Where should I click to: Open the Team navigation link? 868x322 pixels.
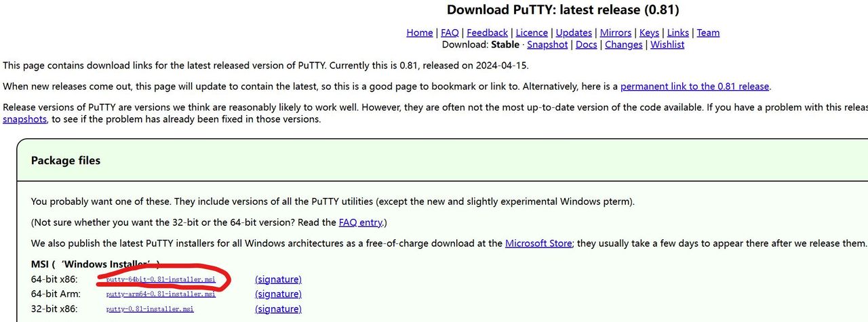pyautogui.click(x=708, y=33)
